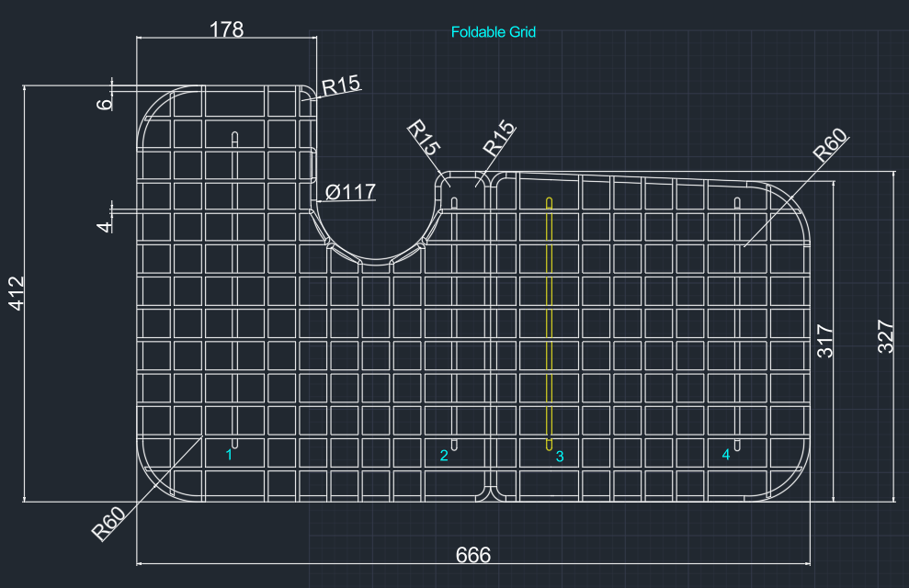The width and height of the screenshot is (909, 588).
Task: Select the cyan number 3 label
Action: (x=560, y=457)
